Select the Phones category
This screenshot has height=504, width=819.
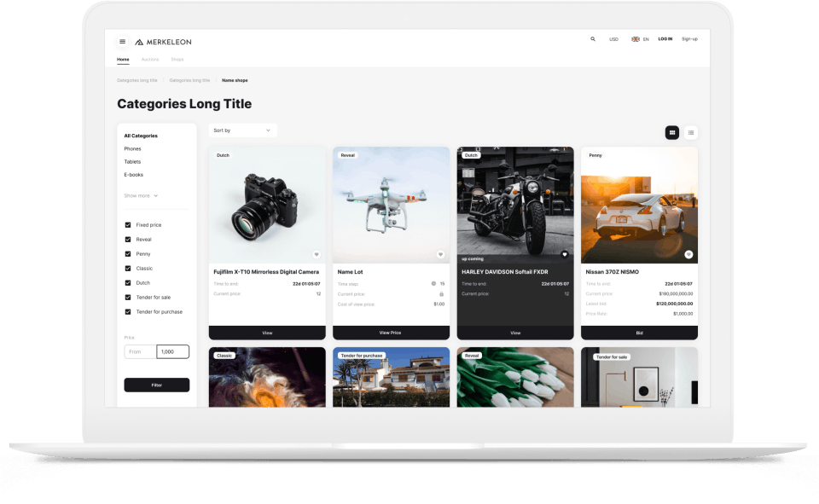[132, 149]
